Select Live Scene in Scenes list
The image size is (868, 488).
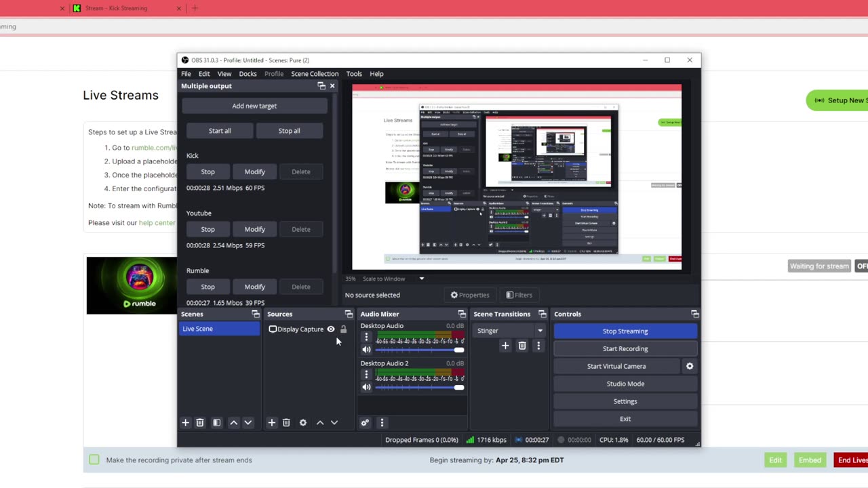[x=219, y=329]
